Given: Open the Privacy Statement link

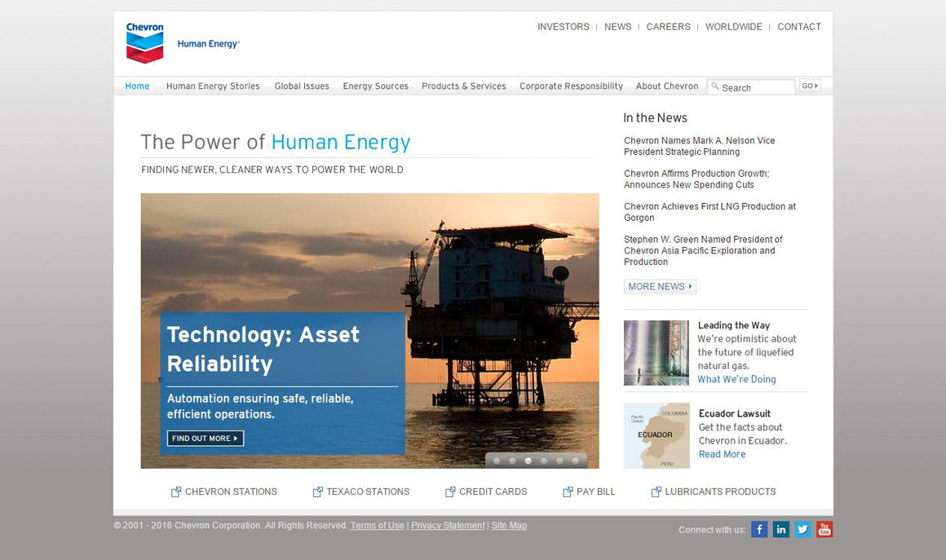Looking at the screenshot, I should tap(448, 526).
